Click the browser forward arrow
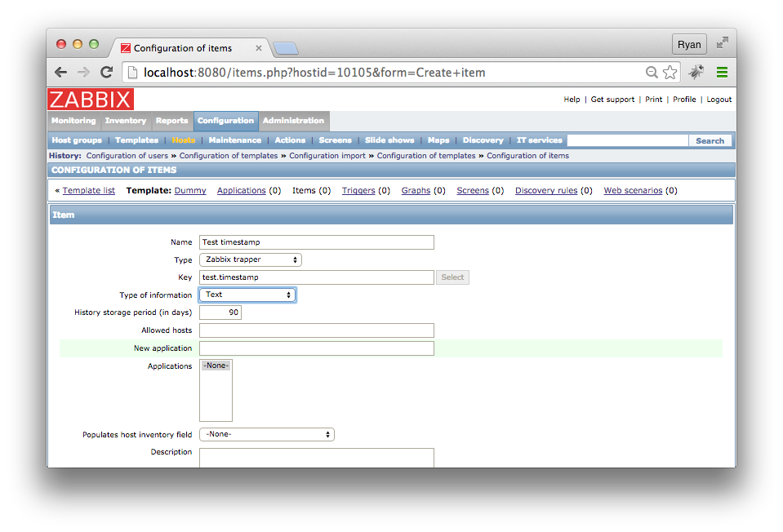This screenshot has height=532, width=783. (83, 73)
